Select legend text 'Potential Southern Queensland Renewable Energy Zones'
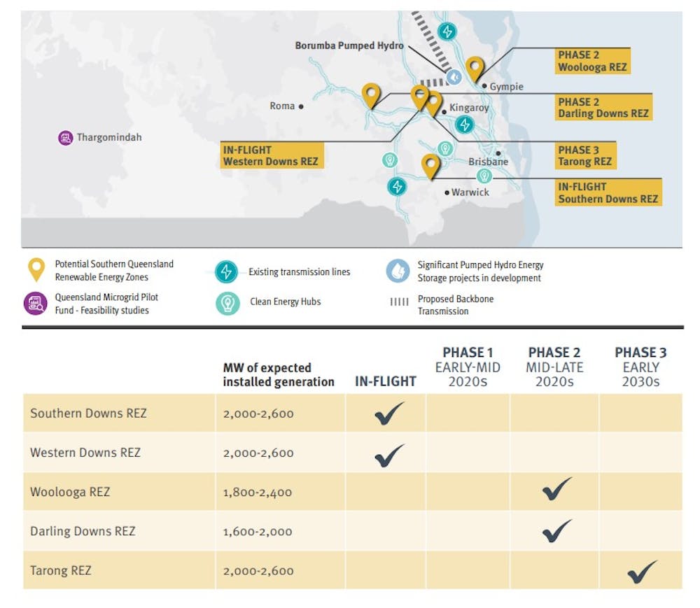The image size is (700, 608). (x=114, y=270)
